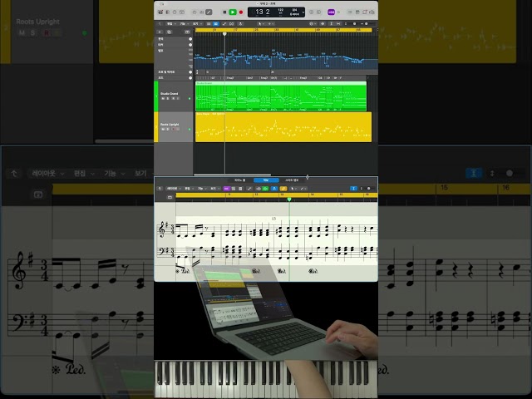532x399 pixels.
Task: Select the yellow Roots Upright region
Action: tap(283, 127)
